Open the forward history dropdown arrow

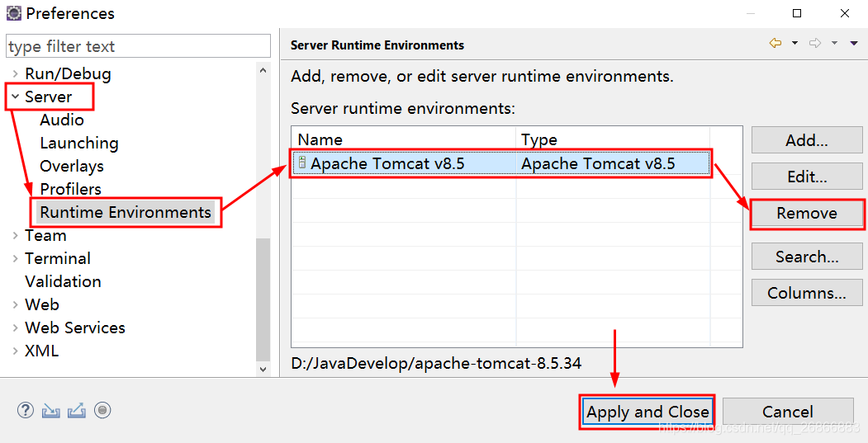click(x=834, y=43)
